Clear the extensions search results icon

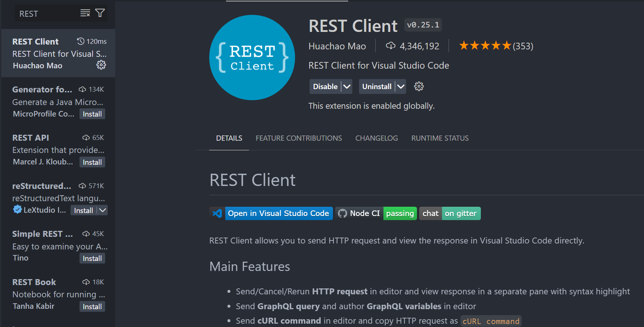(x=85, y=13)
